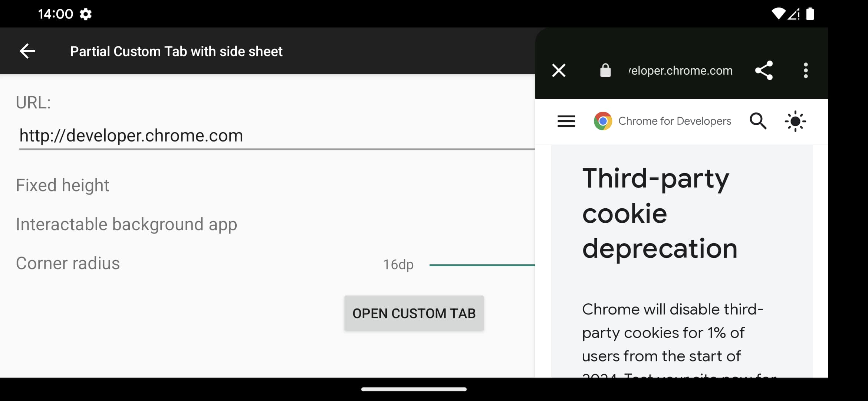Click the share icon in custom tab
The width and height of the screenshot is (868, 401).
tap(764, 70)
